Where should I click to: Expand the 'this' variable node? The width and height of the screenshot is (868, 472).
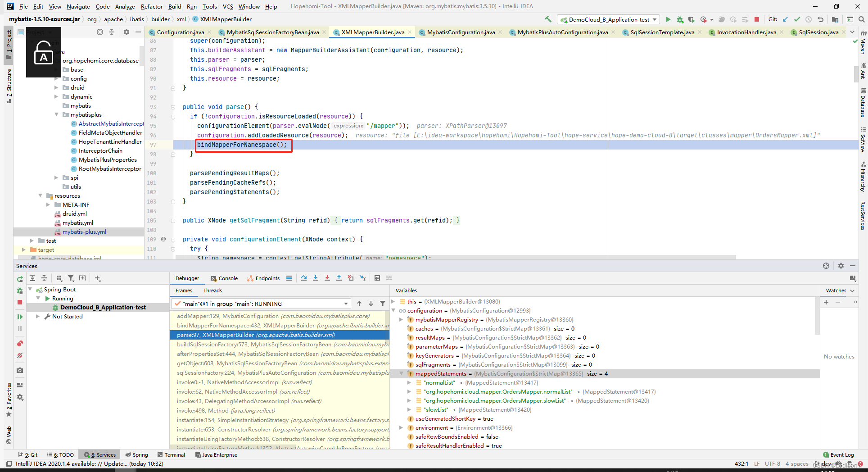(x=393, y=301)
